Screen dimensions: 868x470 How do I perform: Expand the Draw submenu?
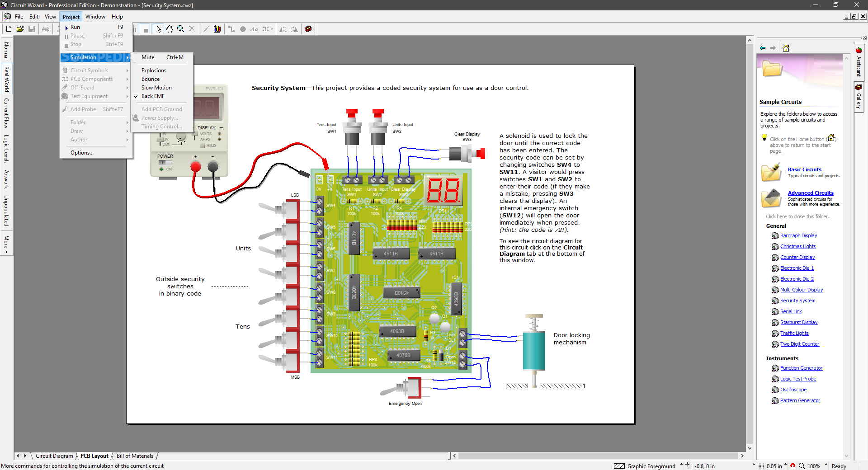tap(96, 131)
